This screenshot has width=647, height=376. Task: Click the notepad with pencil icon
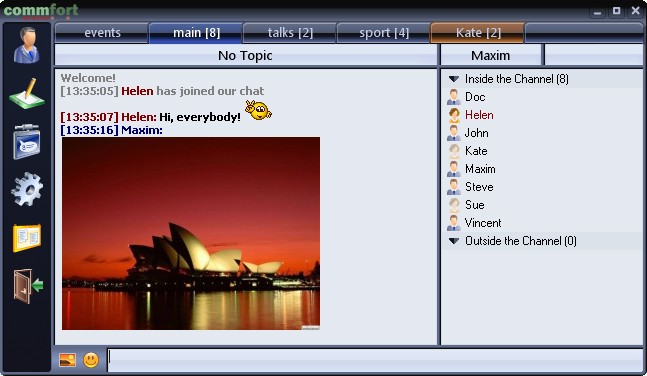click(x=27, y=94)
